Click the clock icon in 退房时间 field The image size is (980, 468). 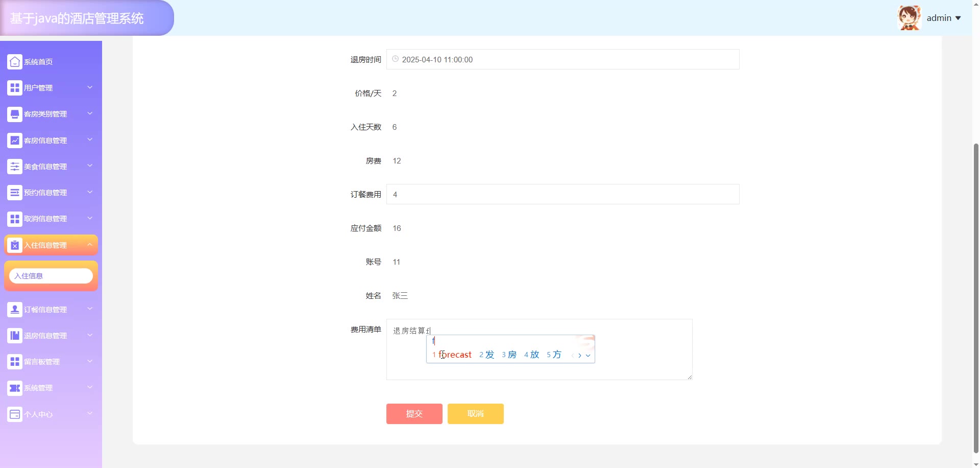point(395,59)
